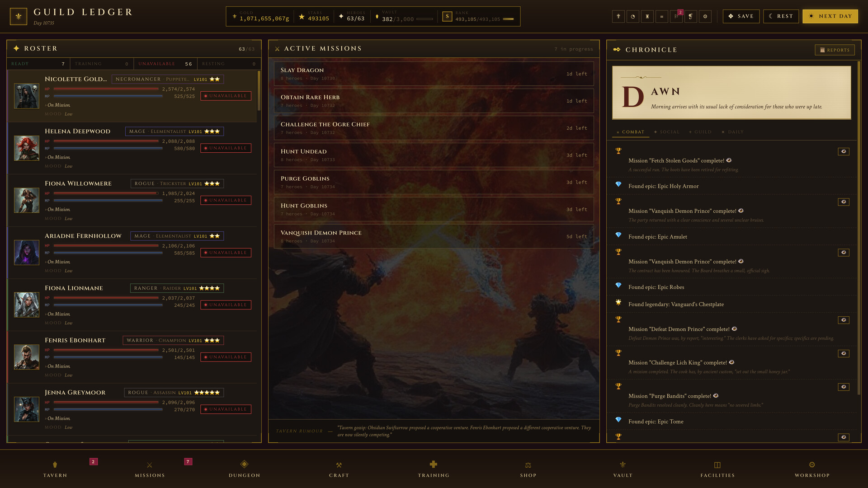Open the settings gear toolbar icon

705,16
